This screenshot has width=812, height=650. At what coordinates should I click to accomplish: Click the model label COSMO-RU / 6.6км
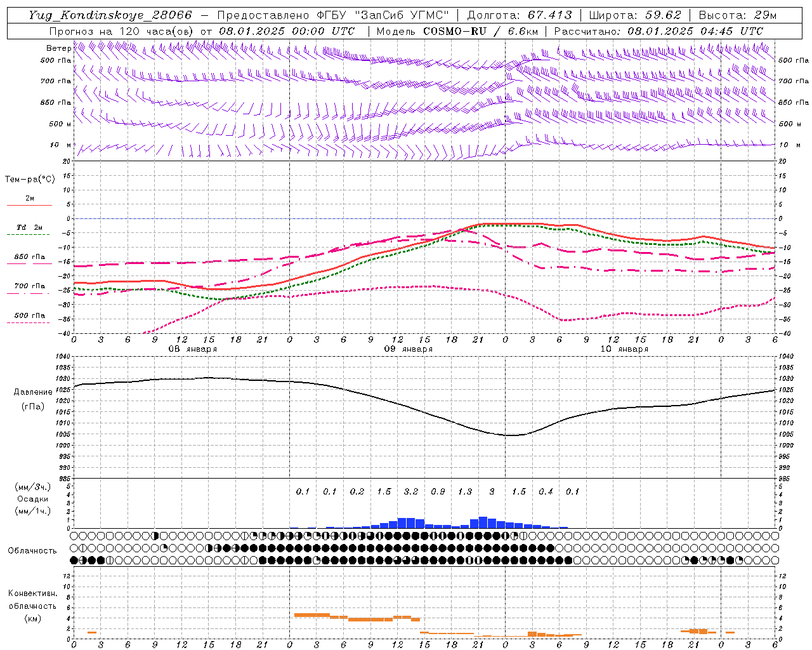click(x=480, y=31)
